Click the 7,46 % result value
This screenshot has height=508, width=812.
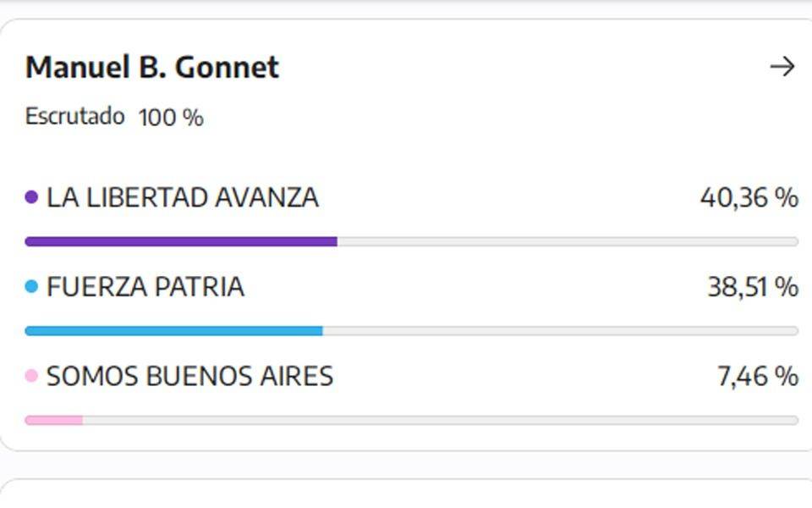[758, 376]
